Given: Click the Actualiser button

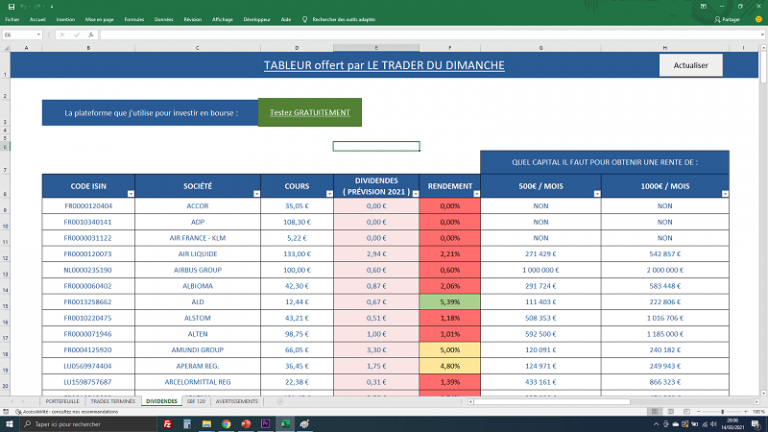Looking at the screenshot, I should (690, 65).
